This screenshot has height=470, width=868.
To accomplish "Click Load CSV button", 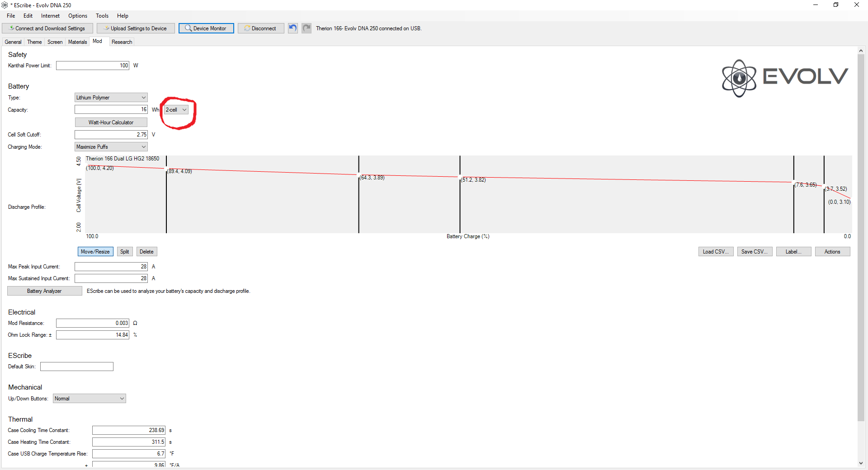I will (x=715, y=252).
